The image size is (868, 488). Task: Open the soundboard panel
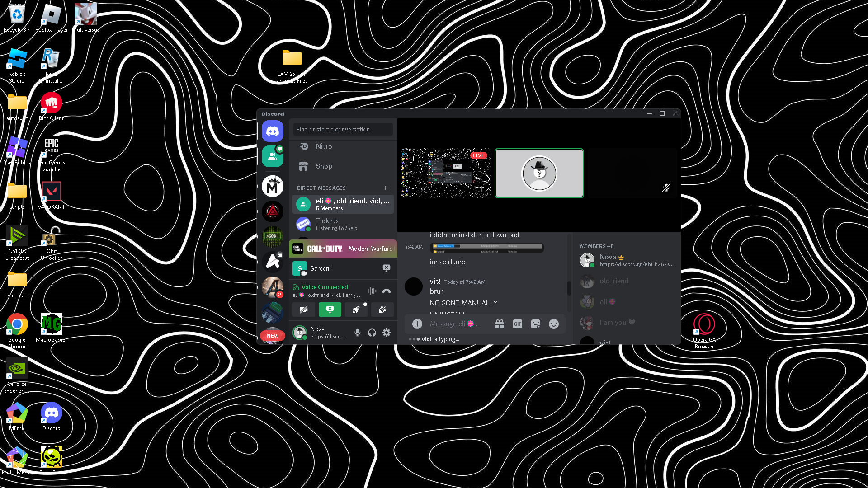point(382,310)
